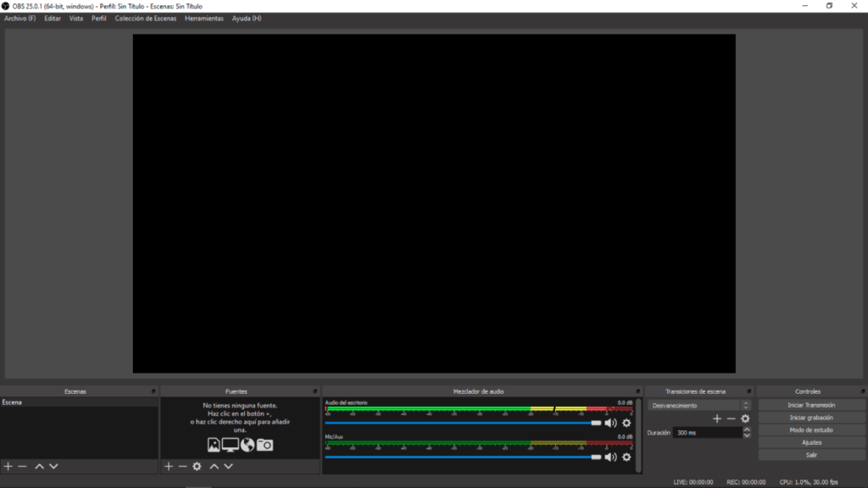
Task: Open the Desvanecimiento transition dropdown
Action: click(x=698, y=405)
